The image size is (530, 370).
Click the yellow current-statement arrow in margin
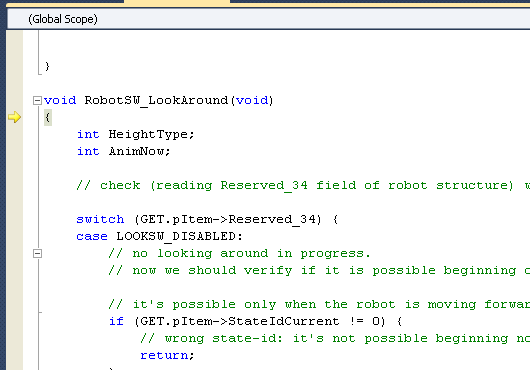[x=15, y=117]
